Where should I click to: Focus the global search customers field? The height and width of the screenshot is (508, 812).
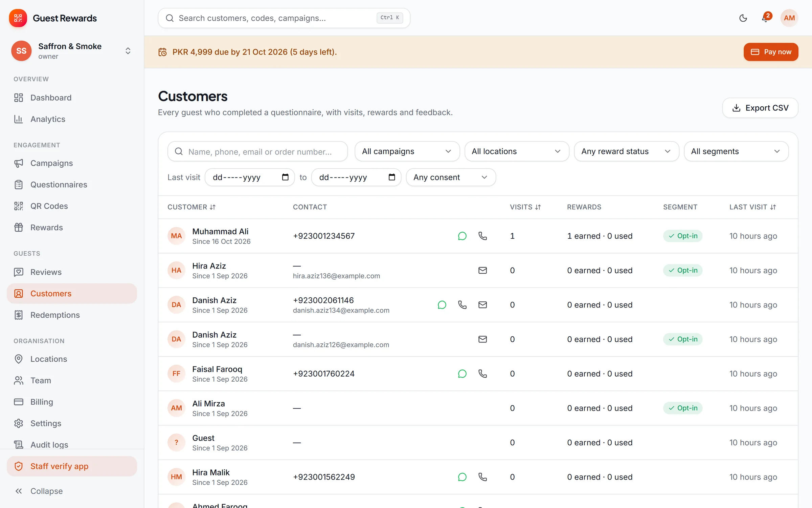[284, 18]
